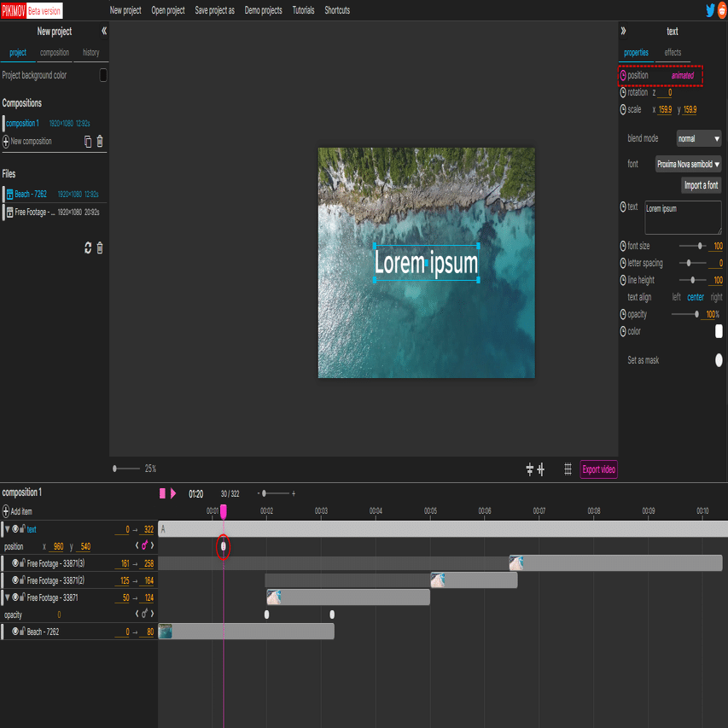This screenshot has width=728, height=728.
Task: Open Demo projects menu
Action: tap(263, 10)
